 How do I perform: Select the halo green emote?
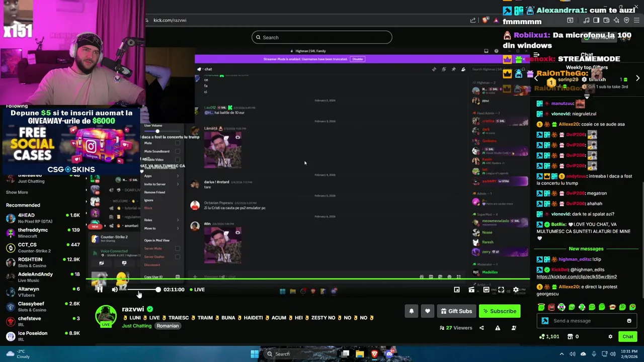[x=541, y=307]
